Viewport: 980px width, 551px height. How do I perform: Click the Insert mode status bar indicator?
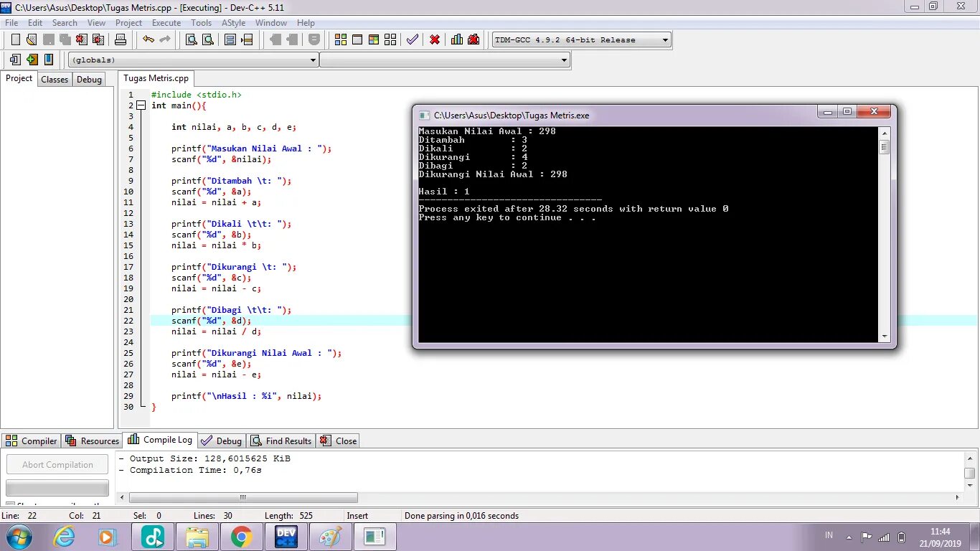click(357, 516)
